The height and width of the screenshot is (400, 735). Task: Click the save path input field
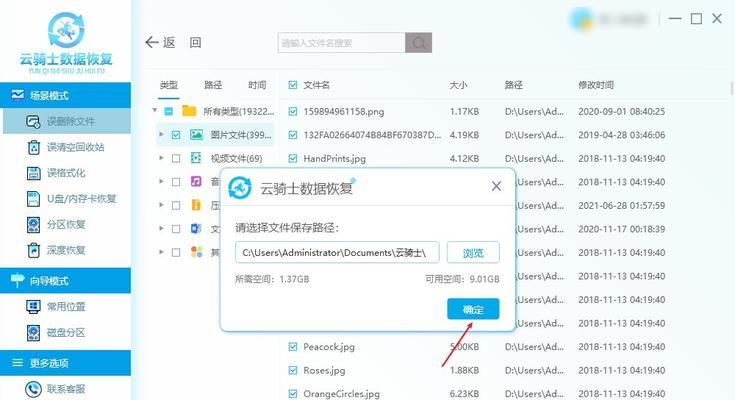point(337,253)
